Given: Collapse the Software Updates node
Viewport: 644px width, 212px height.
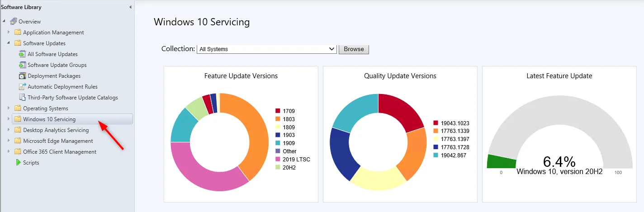Looking at the screenshot, I should (x=9, y=43).
